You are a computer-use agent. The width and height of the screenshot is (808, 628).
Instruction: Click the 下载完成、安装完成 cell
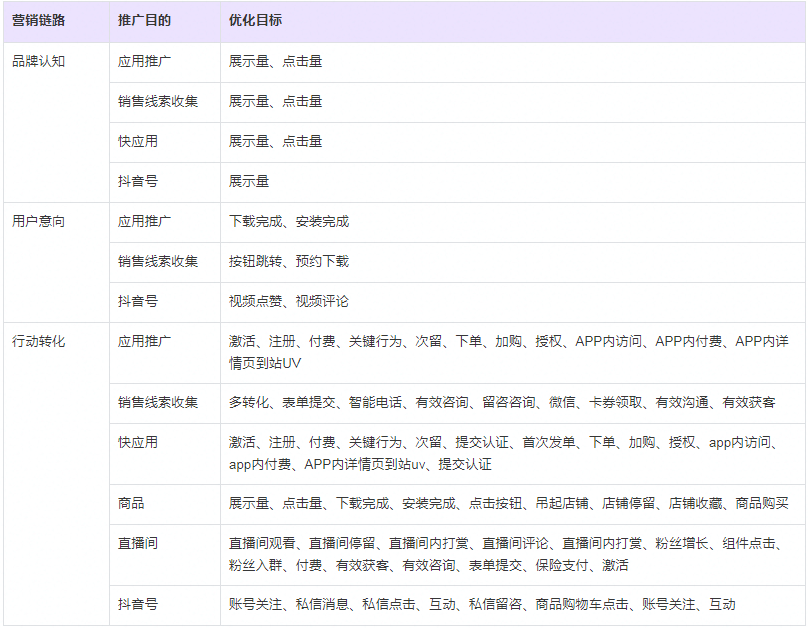point(290,221)
